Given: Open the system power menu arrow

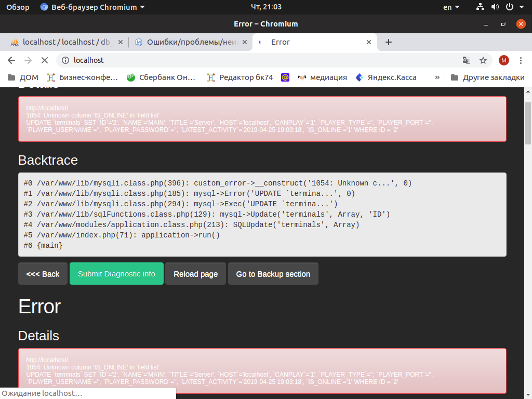Looking at the screenshot, I should (521, 7).
